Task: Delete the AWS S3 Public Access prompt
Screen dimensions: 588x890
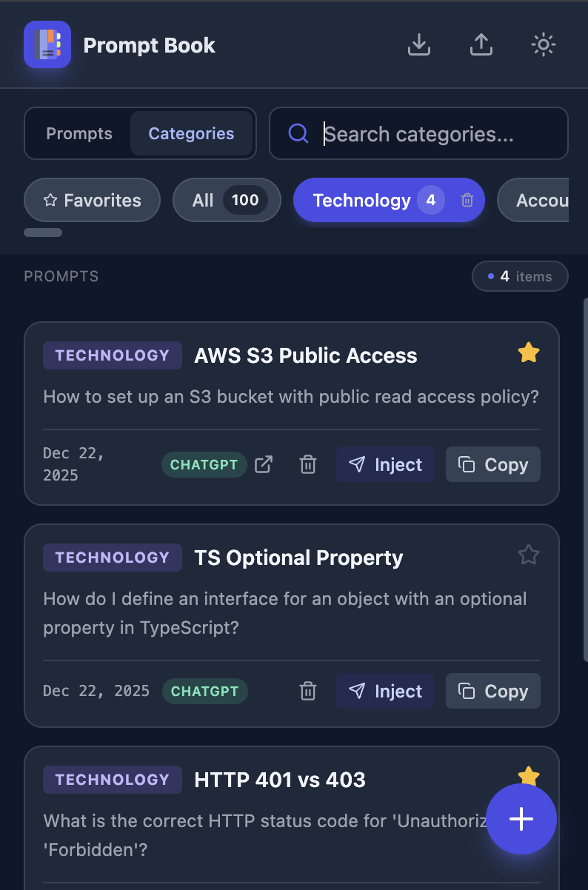Action: tap(308, 464)
